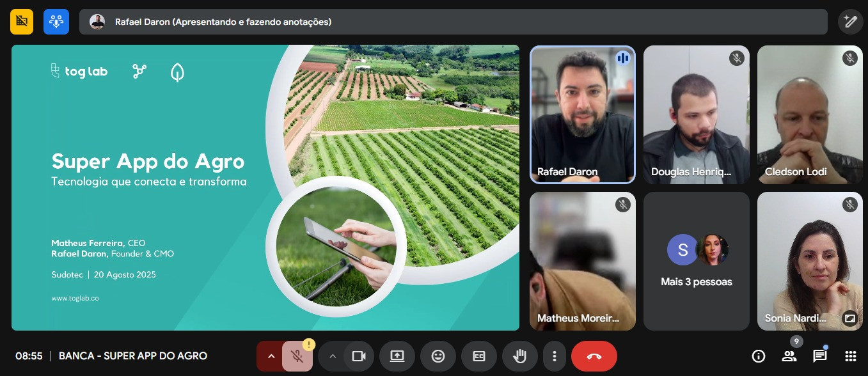Open meeting details info panel
Viewport: 868px width, 376px height.
pos(759,356)
